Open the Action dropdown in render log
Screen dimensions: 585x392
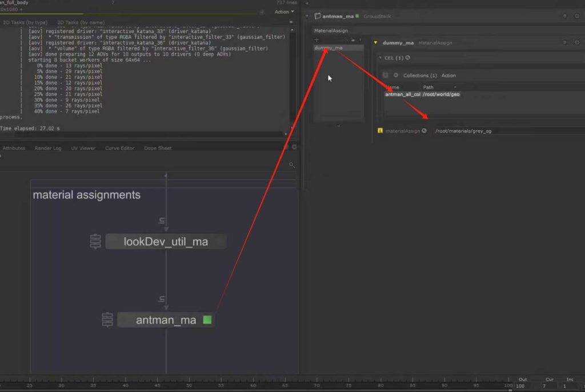click(x=285, y=11)
